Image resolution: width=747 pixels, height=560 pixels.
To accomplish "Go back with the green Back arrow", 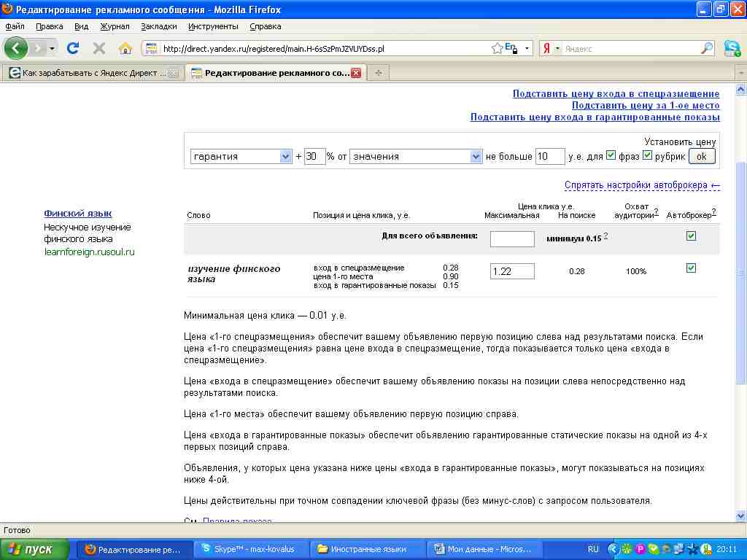I will [x=16, y=48].
